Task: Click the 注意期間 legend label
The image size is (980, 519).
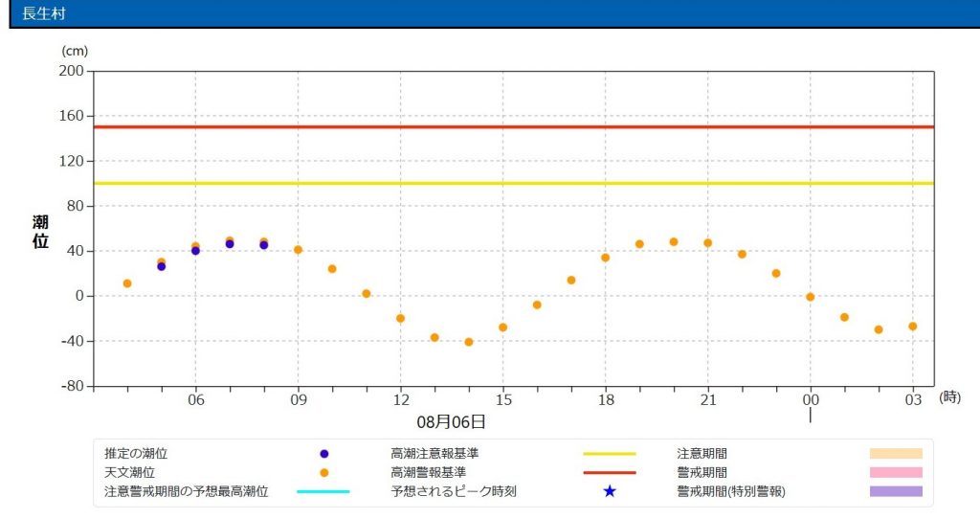Action: [x=702, y=453]
